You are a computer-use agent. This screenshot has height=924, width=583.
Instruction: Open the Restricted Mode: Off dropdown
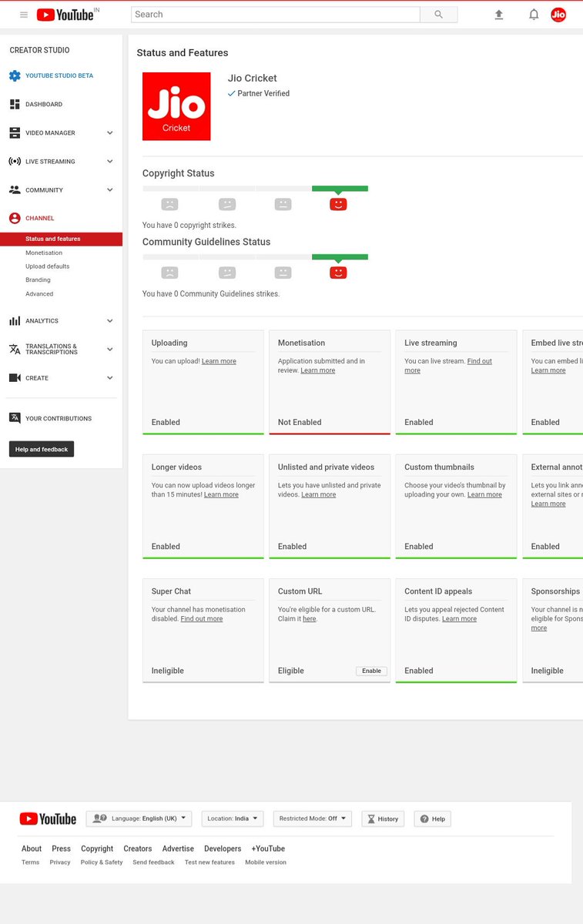(x=313, y=819)
